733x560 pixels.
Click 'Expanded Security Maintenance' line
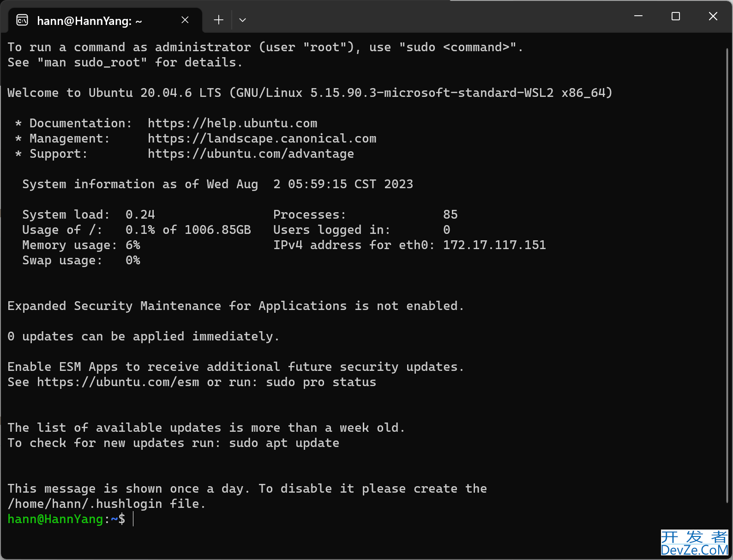(236, 306)
